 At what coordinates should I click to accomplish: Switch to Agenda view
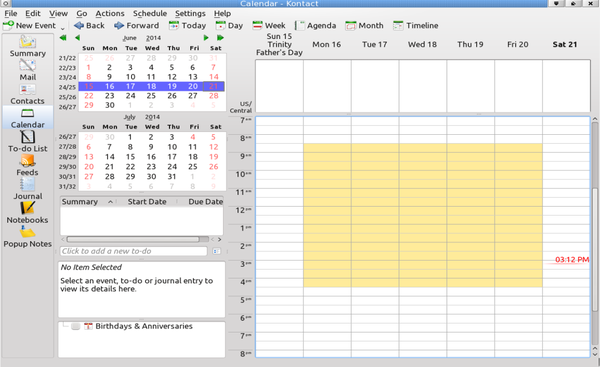coord(316,26)
